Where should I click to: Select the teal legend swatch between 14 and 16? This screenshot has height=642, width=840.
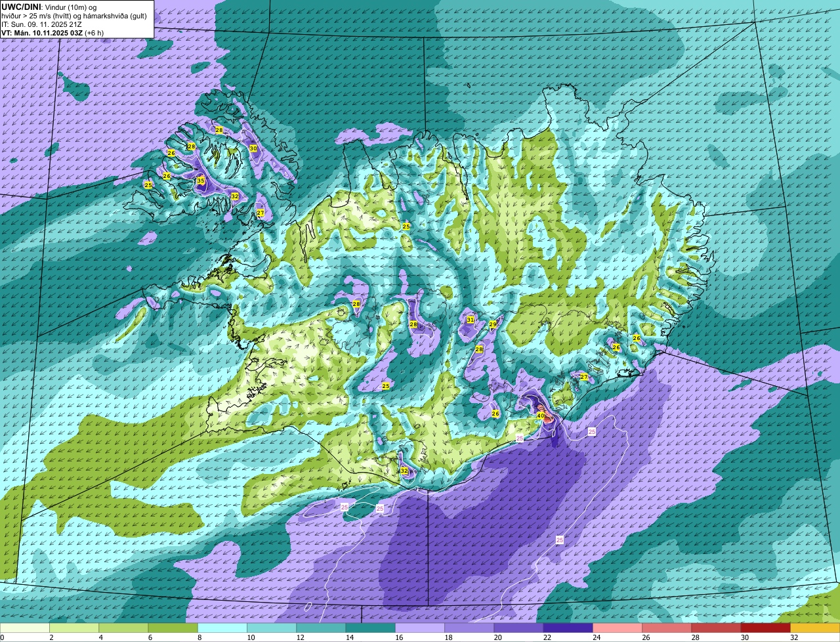(370, 628)
